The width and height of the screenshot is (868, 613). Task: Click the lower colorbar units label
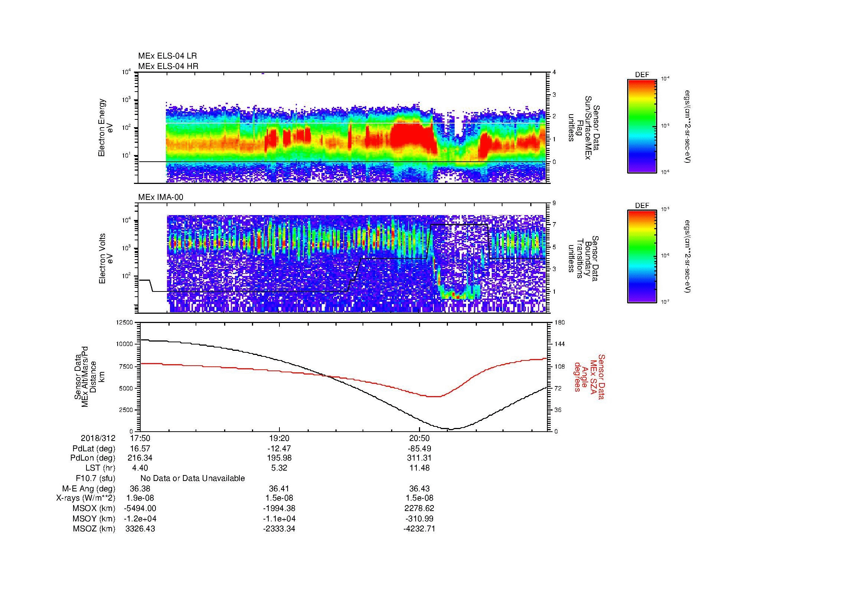click(688, 257)
